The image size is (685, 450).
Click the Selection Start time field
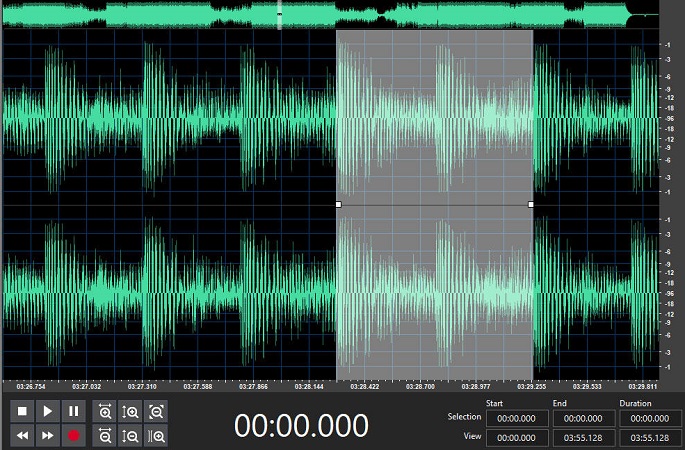(517, 418)
